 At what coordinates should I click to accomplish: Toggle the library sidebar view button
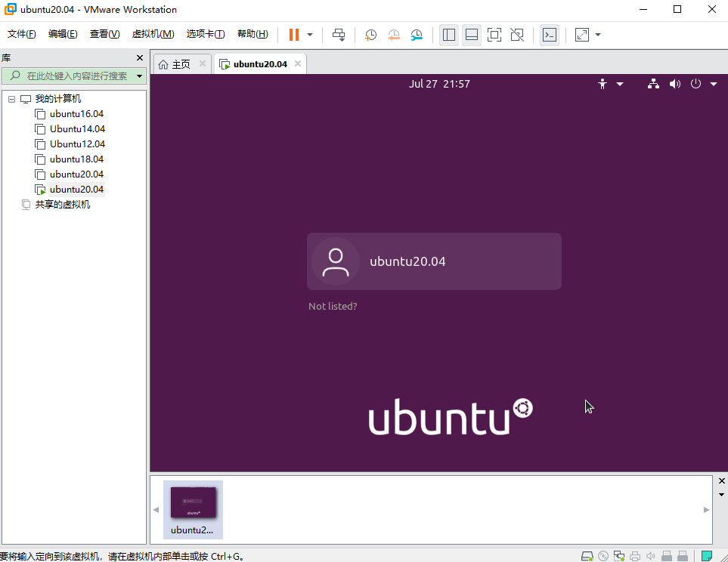[449, 35]
